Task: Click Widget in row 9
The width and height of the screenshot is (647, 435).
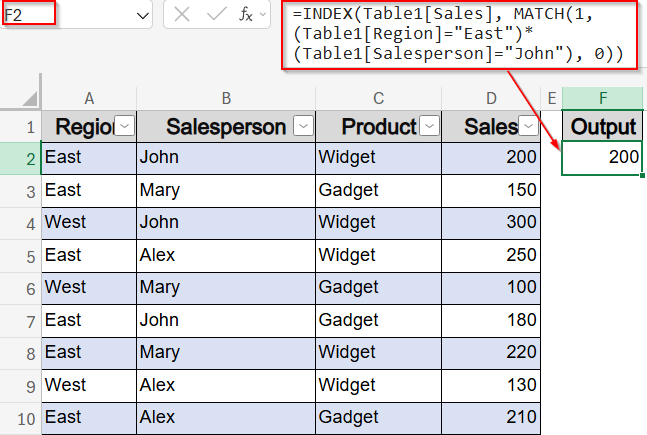Action: pos(379,385)
